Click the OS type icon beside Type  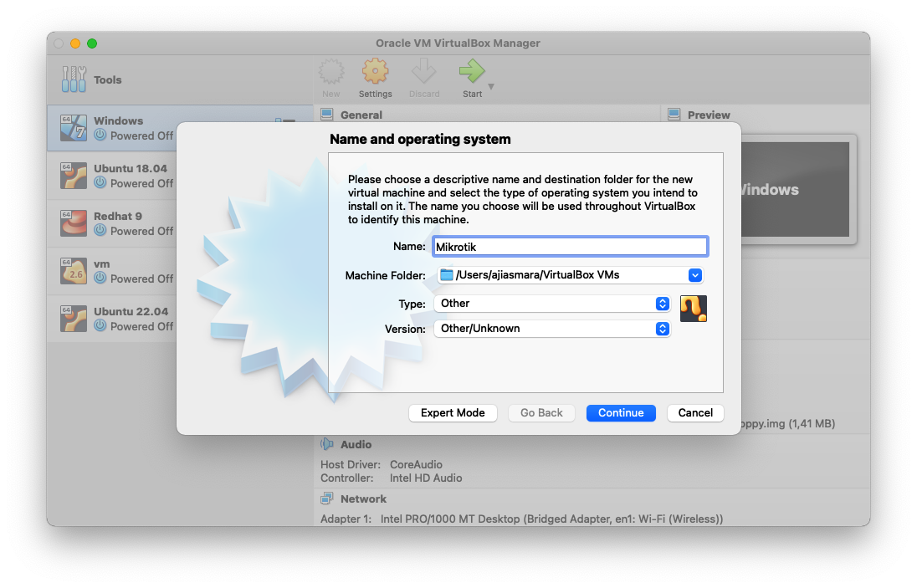point(694,309)
